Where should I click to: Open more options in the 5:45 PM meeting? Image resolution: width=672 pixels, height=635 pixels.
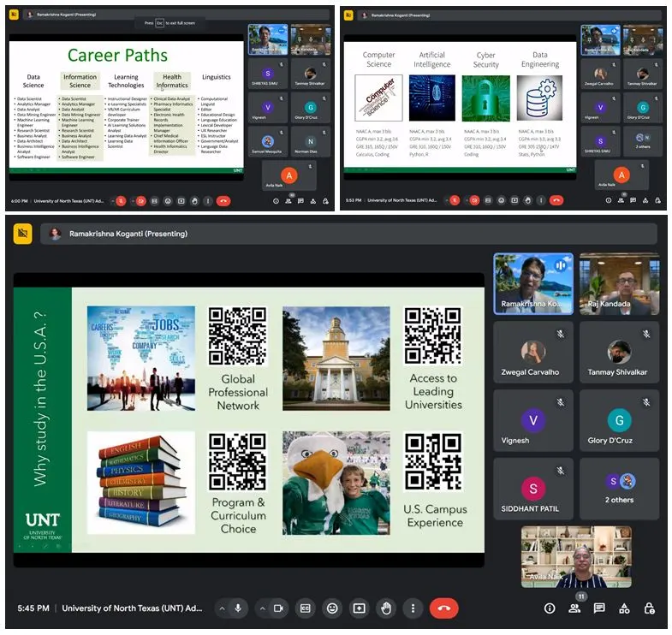413,608
